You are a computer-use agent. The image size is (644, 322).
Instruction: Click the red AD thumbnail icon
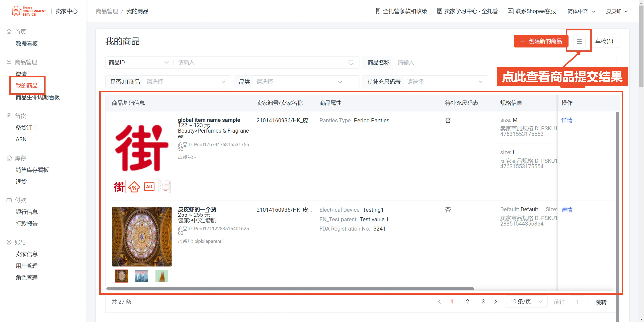pyautogui.click(x=149, y=187)
